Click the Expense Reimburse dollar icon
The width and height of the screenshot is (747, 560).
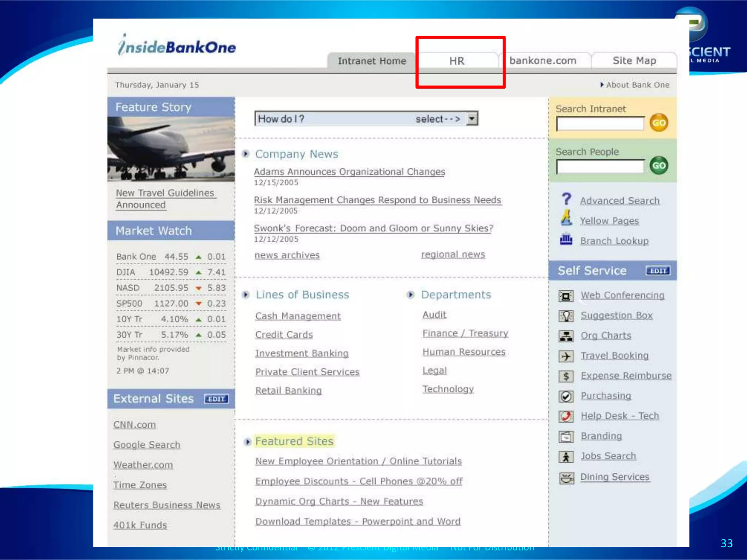tap(566, 376)
